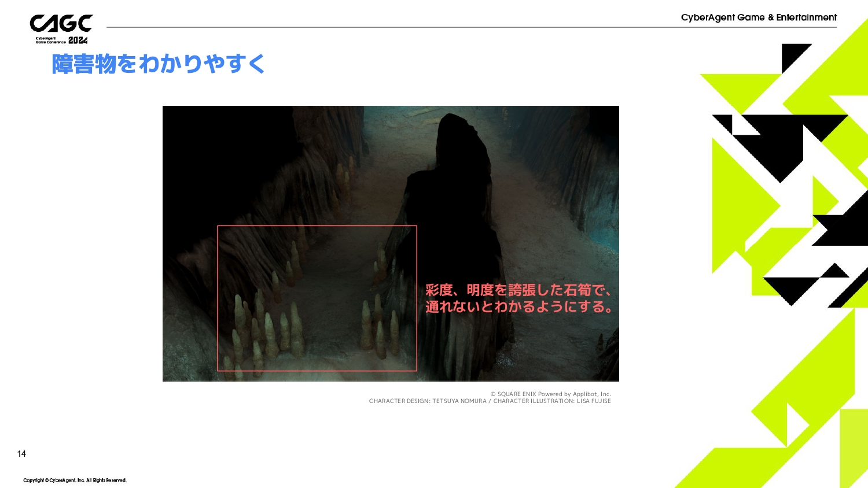Click the CyberAgent Game & Entertainment header text
868x488 pixels.
pyautogui.click(x=759, y=17)
